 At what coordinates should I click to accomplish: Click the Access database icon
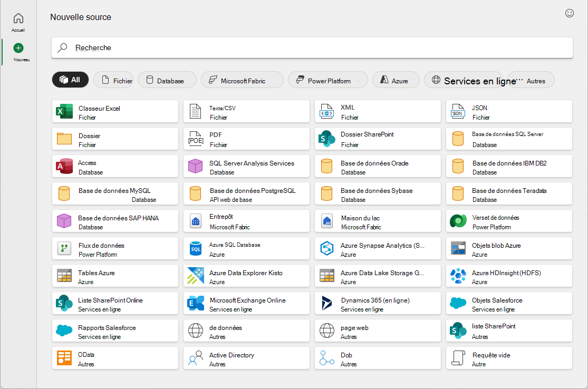pos(64,167)
